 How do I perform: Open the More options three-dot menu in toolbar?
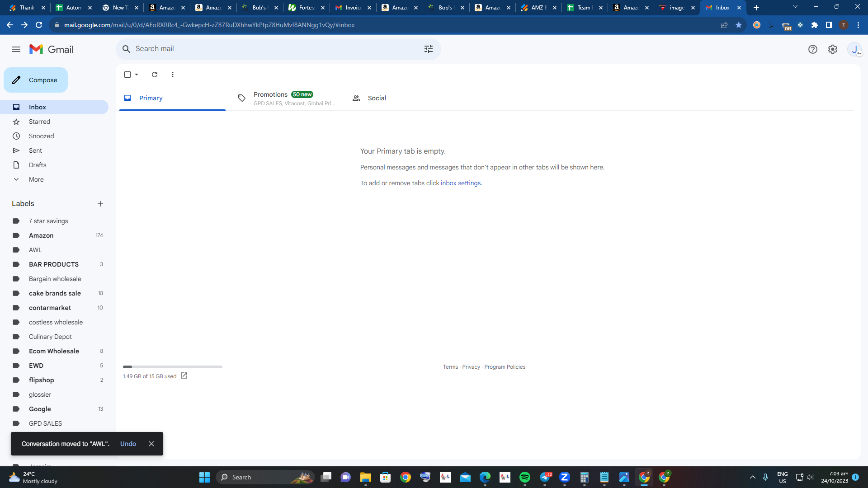(173, 75)
